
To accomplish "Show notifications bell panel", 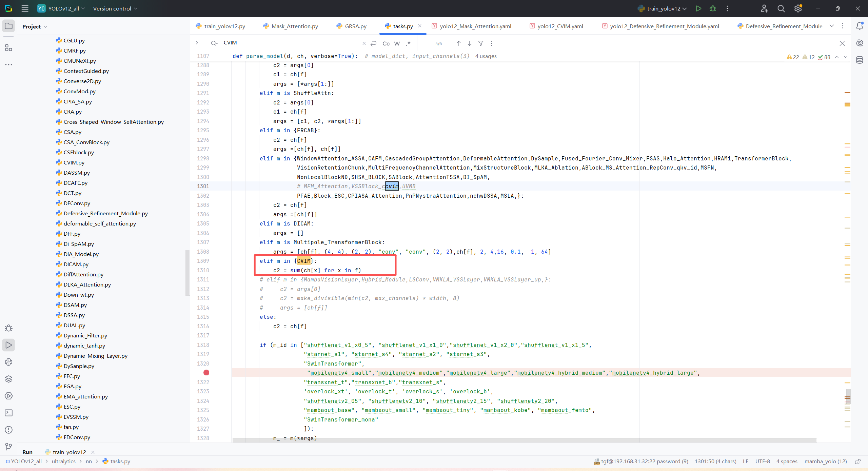I will point(860,26).
